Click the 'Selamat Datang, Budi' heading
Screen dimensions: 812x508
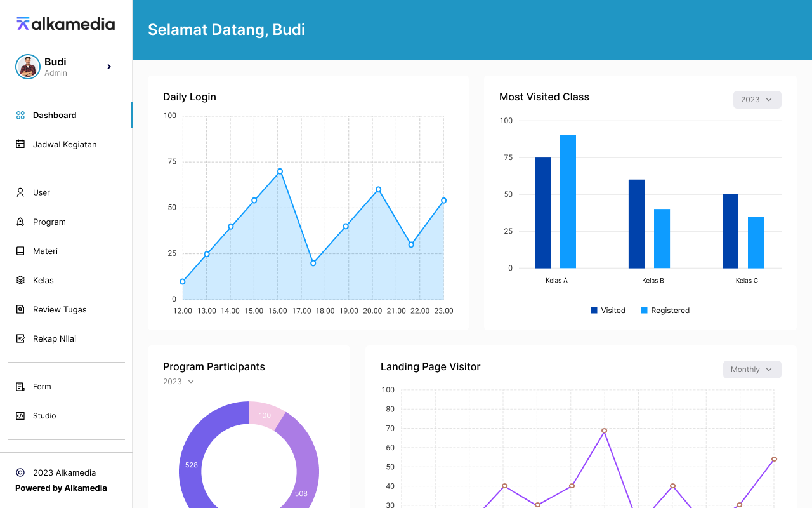click(x=226, y=30)
